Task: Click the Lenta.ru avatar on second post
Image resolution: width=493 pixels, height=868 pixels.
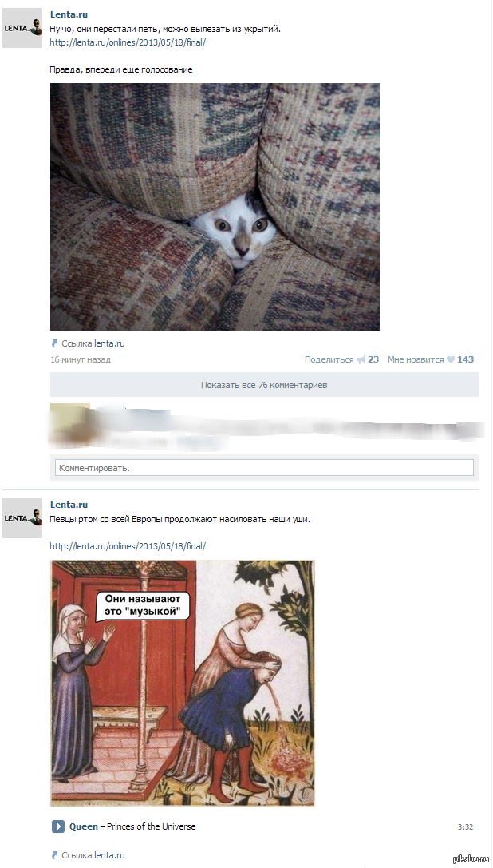Action: click(22, 518)
